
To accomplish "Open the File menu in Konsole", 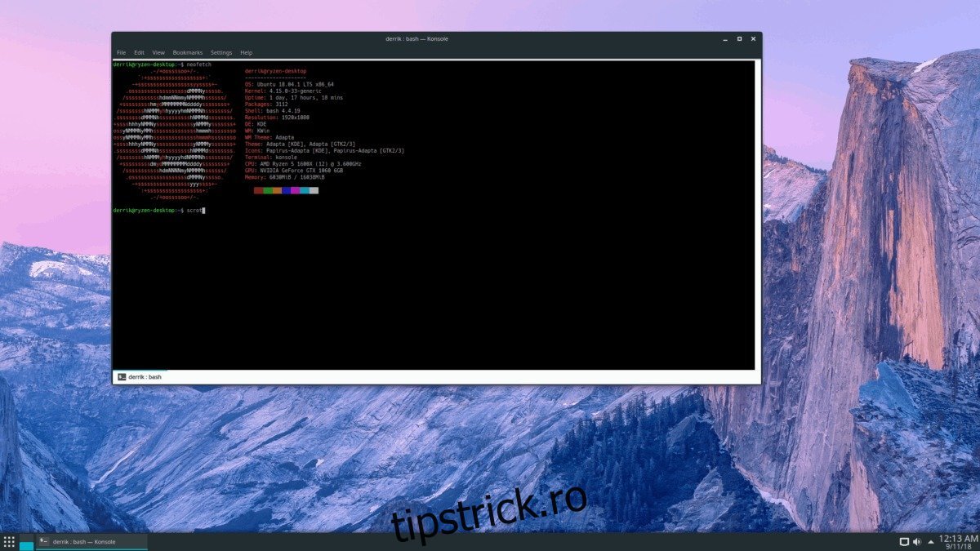I will click(121, 51).
